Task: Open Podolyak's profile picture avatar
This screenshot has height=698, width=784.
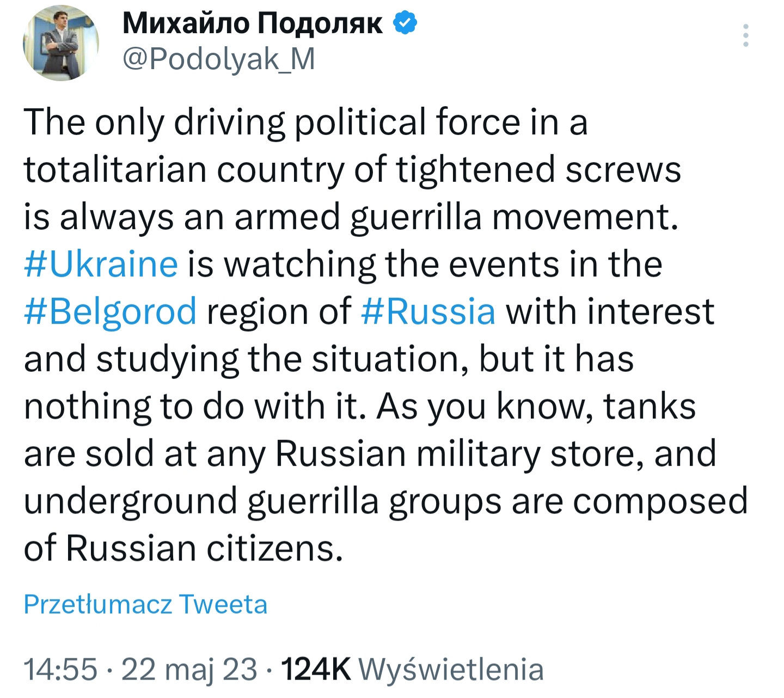Action: click(60, 44)
